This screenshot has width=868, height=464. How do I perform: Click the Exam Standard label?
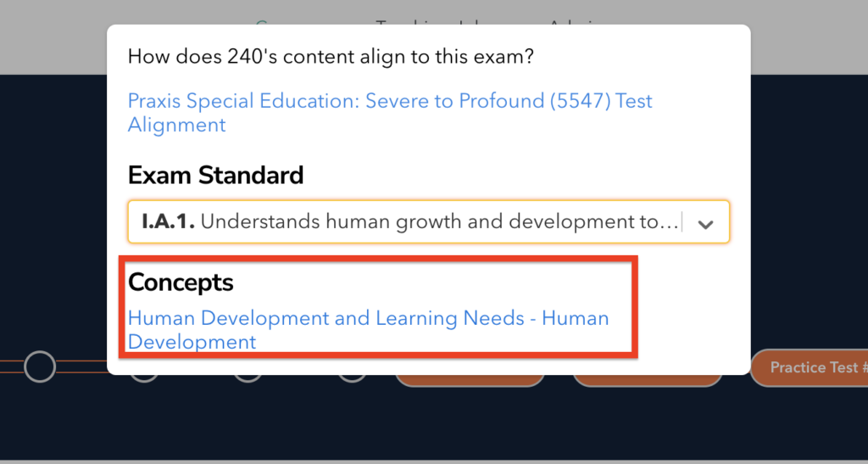[x=215, y=176]
